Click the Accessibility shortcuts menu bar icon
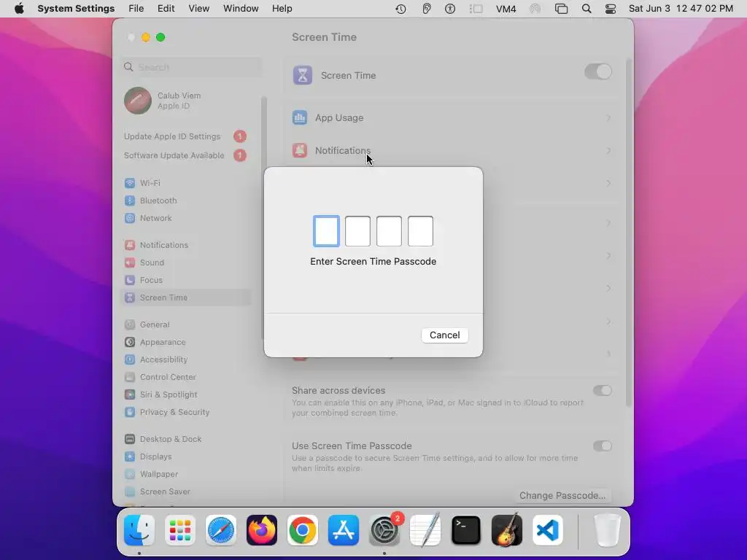747x560 pixels. click(x=450, y=9)
